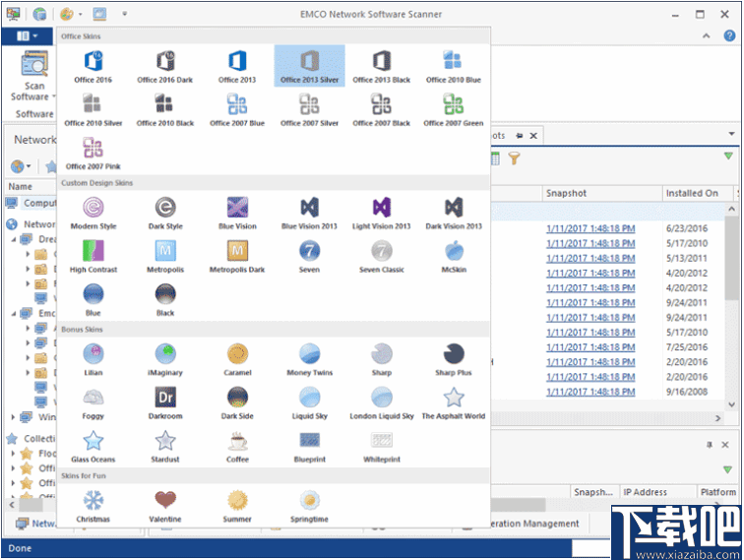Click the filter funnel icon

[514, 158]
